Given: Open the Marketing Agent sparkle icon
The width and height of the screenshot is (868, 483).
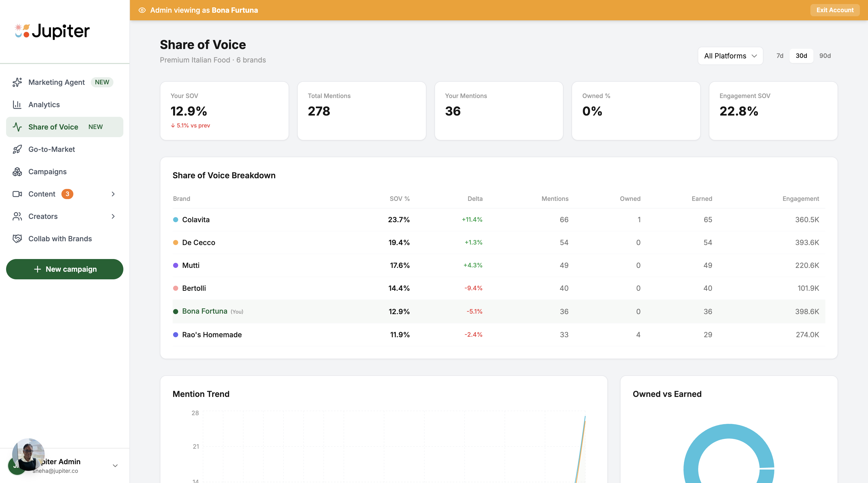Looking at the screenshot, I should click(x=17, y=82).
